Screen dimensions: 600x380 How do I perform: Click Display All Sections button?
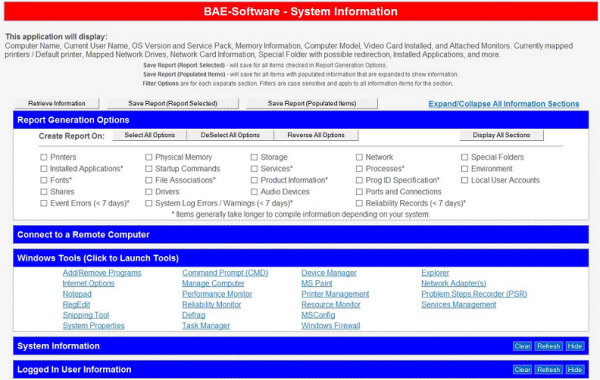point(501,135)
